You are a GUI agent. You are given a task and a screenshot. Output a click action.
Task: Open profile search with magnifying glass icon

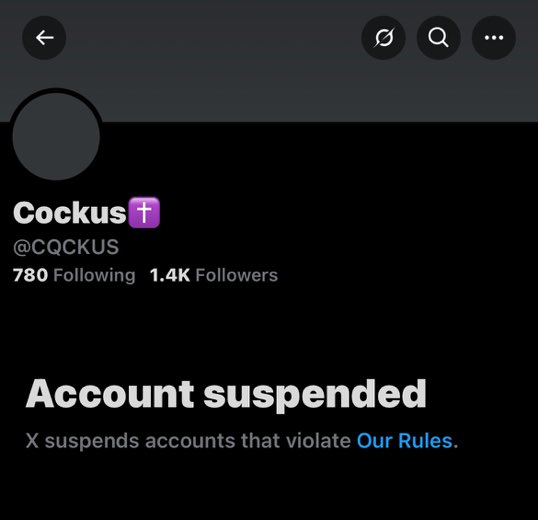point(438,38)
